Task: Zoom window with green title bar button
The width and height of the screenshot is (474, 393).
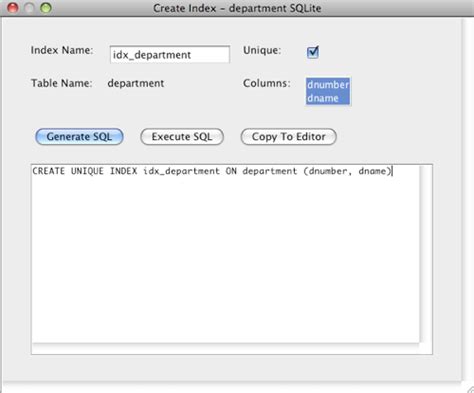Action: (x=46, y=7)
